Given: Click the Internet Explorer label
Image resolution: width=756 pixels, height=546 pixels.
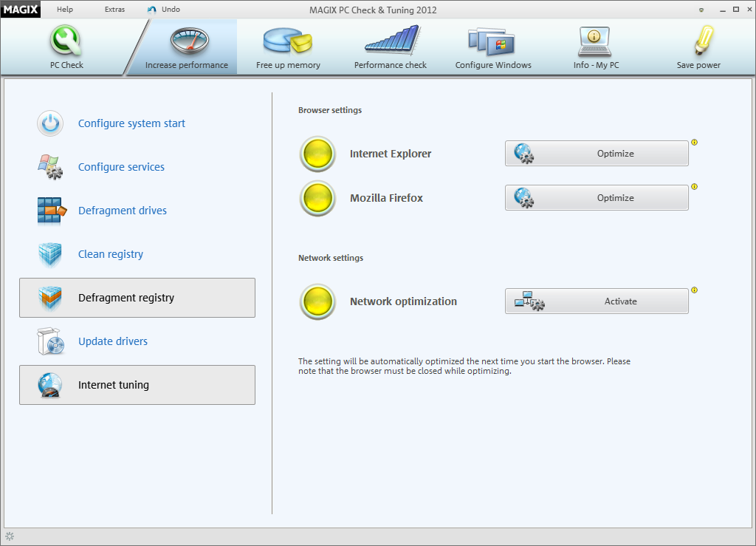Looking at the screenshot, I should [x=391, y=154].
